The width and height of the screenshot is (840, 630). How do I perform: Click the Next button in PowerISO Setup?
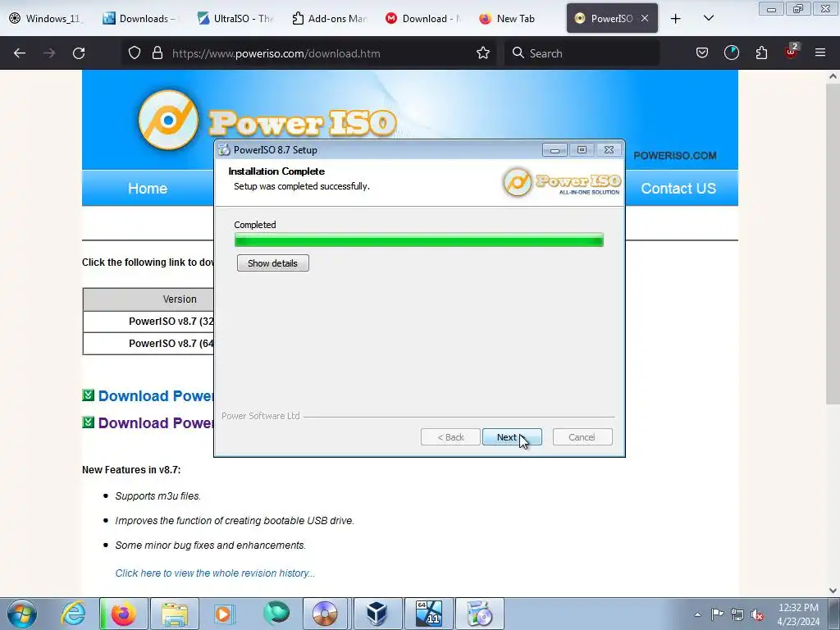pos(512,437)
